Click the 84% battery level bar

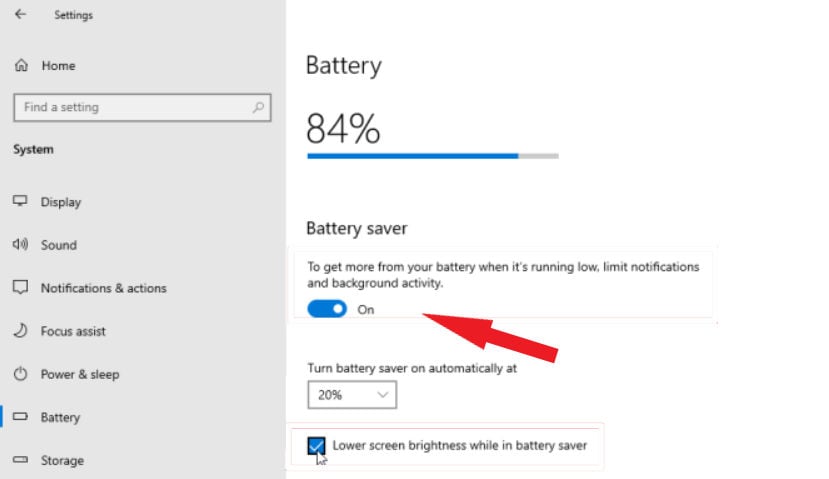click(432, 156)
